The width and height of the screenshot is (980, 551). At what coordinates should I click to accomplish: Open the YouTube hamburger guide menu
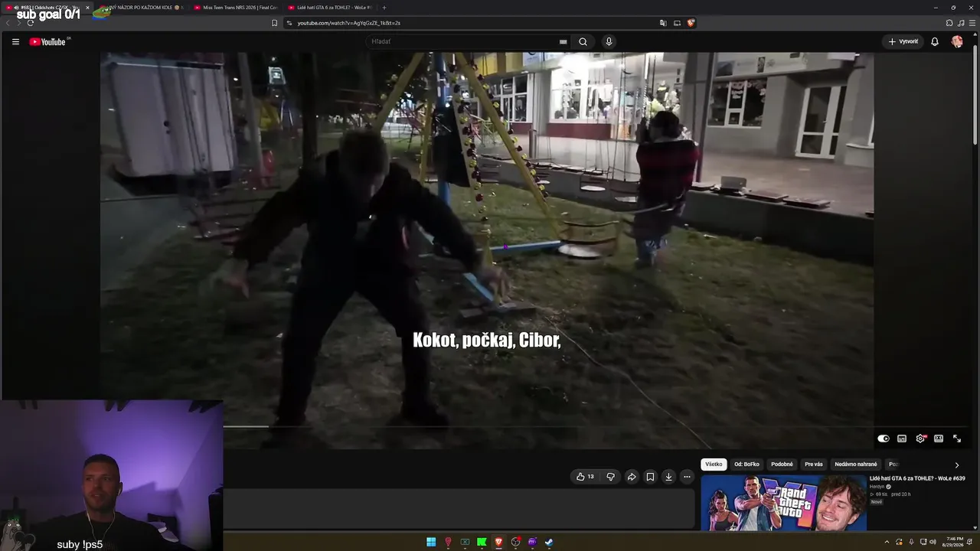tap(15, 42)
